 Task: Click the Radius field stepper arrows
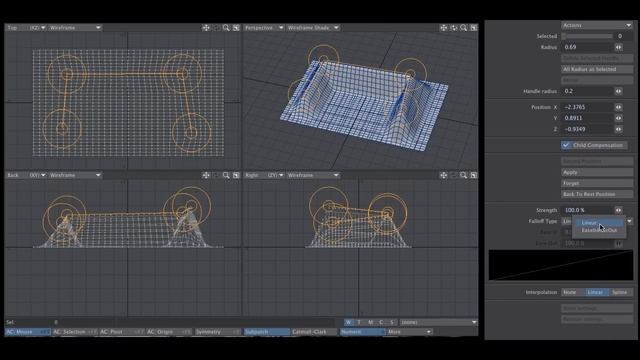(x=619, y=47)
